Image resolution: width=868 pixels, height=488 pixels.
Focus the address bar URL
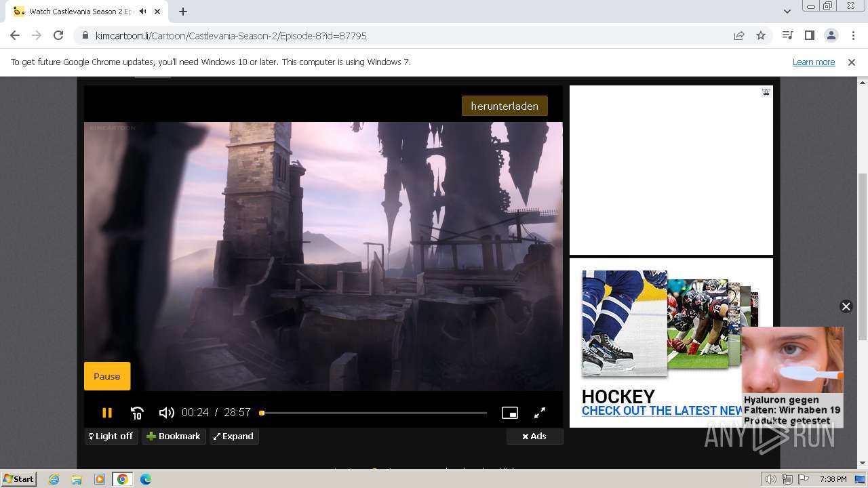(231, 36)
